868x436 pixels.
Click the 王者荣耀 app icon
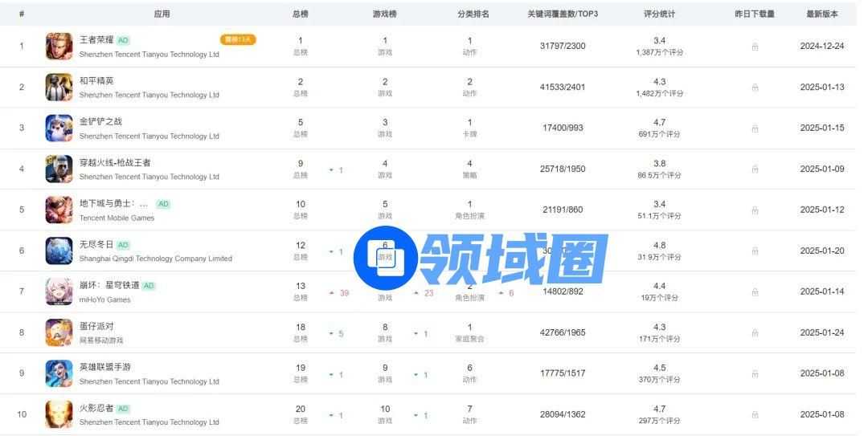59,47
